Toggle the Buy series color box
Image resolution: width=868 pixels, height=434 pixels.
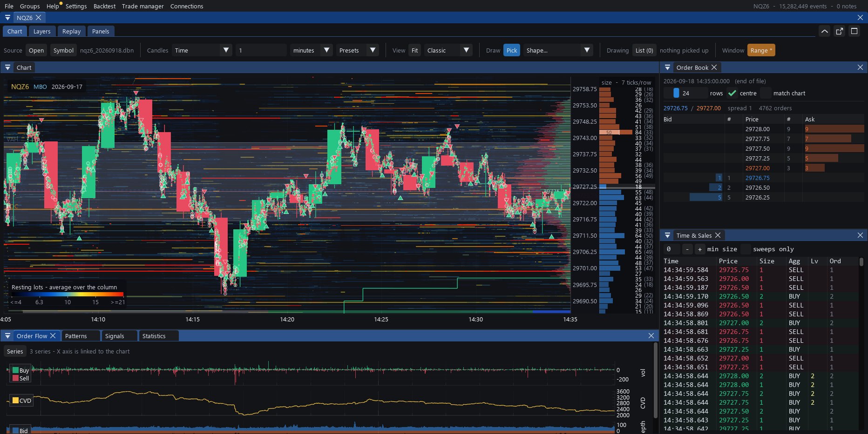tap(15, 371)
